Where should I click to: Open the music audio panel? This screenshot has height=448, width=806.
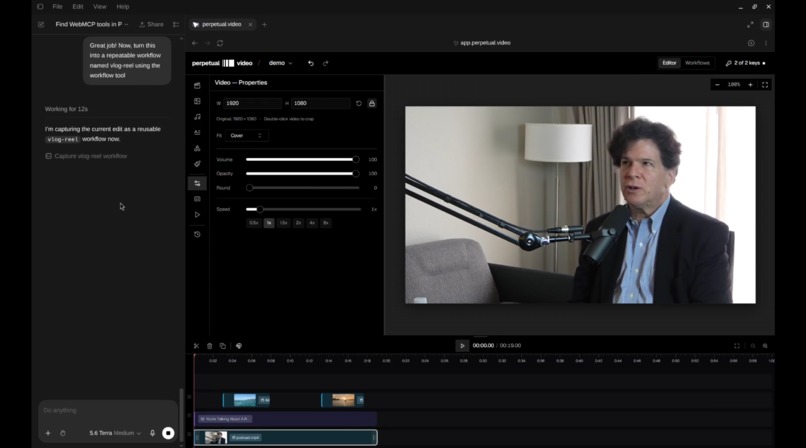pyautogui.click(x=197, y=117)
